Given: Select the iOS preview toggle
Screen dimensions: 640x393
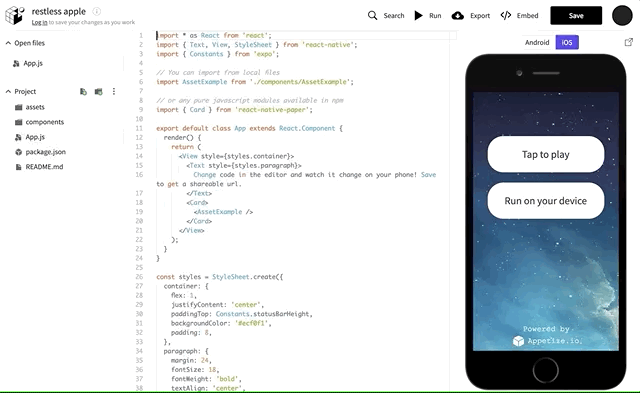Looking at the screenshot, I should coord(567,42).
